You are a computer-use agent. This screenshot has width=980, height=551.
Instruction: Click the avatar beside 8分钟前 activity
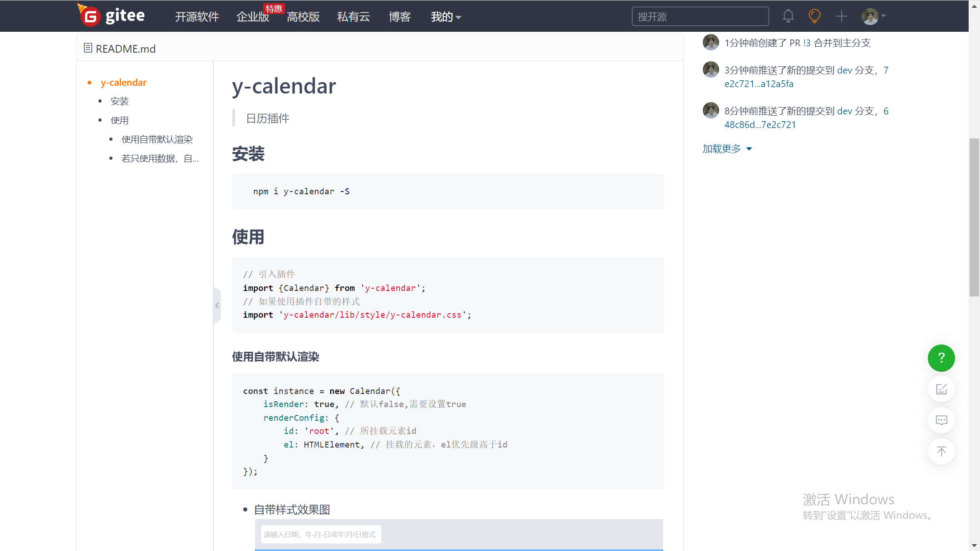(710, 110)
